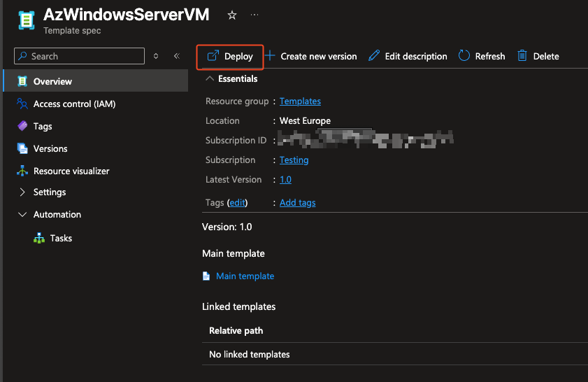
Task: Click the Main template document icon
Action: click(x=206, y=276)
